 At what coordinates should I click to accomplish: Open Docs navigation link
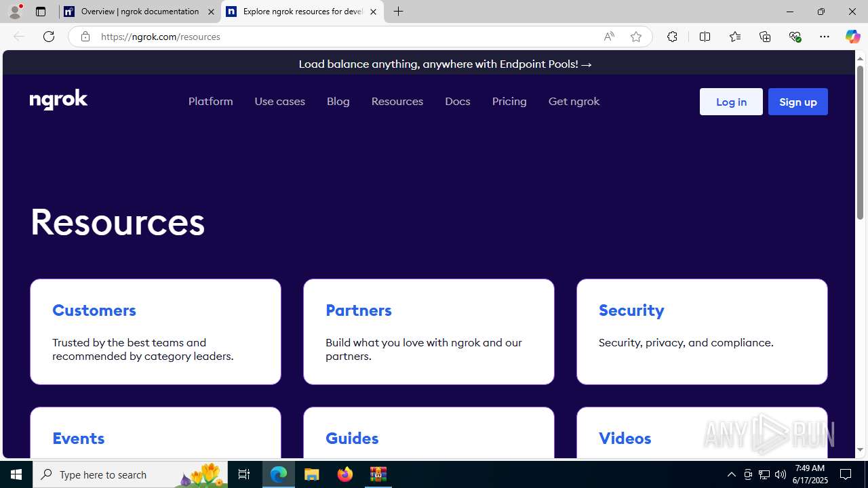458,101
